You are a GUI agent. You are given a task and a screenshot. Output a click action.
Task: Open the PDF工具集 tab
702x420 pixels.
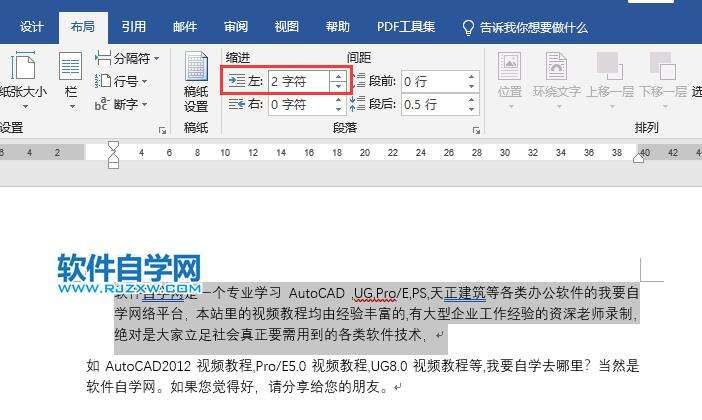(x=406, y=27)
